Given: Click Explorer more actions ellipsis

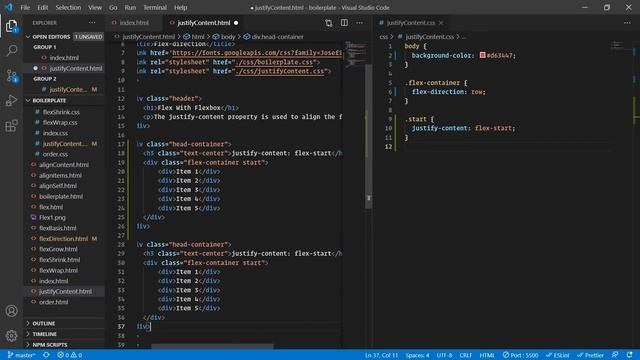Looking at the screenshot, I should point(92,23).
